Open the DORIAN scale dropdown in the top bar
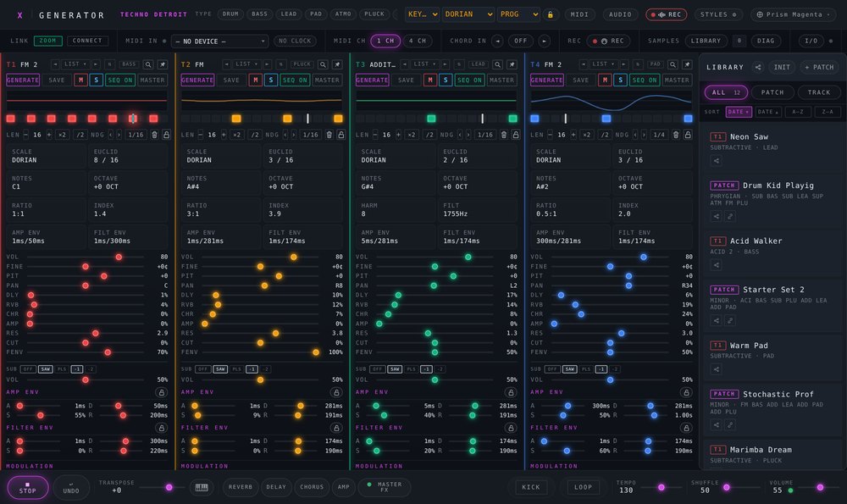 [468, 14]
